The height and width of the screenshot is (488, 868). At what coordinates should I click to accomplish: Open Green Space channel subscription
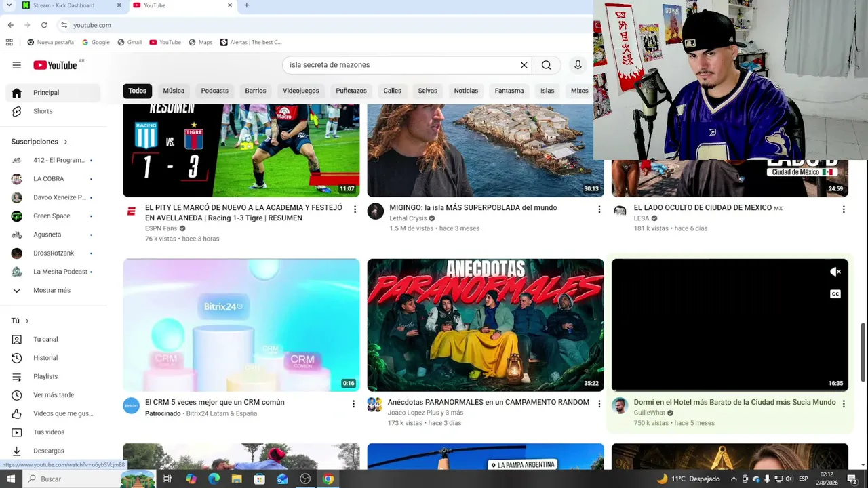pos(54,216)
